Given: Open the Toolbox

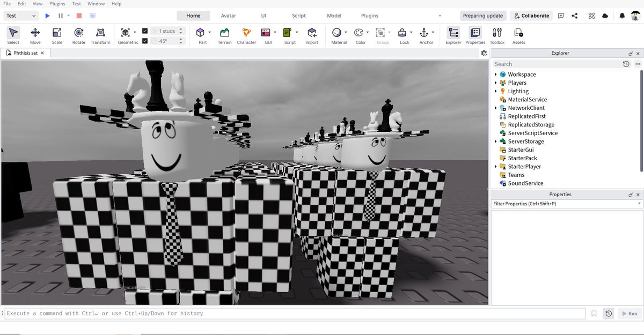Looking at the screenshot, I should click(497, 35).
